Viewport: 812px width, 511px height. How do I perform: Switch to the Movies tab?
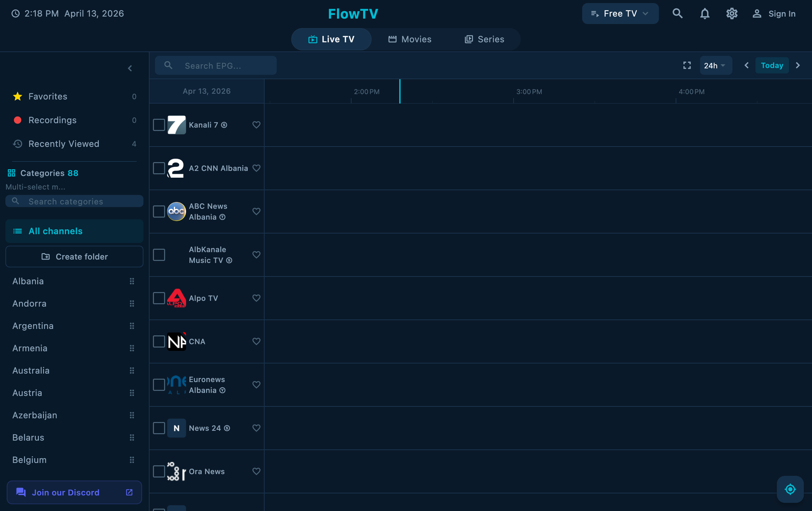410,39
